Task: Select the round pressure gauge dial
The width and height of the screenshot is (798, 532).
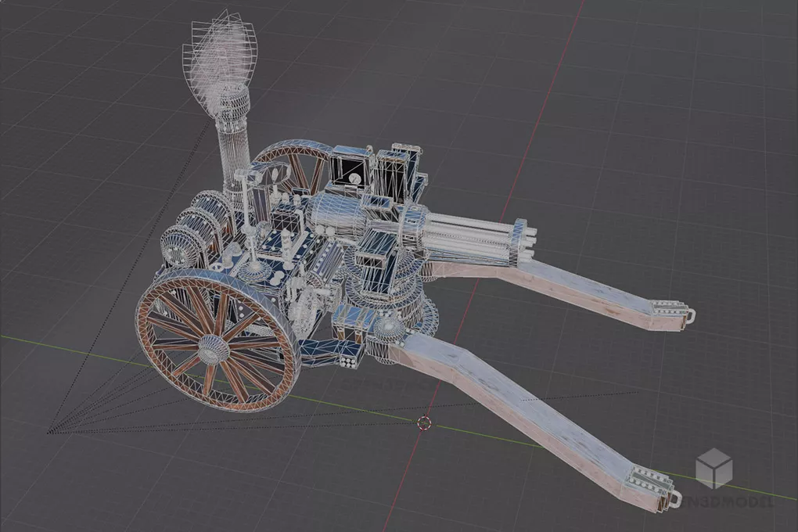Action: [354, 178]
